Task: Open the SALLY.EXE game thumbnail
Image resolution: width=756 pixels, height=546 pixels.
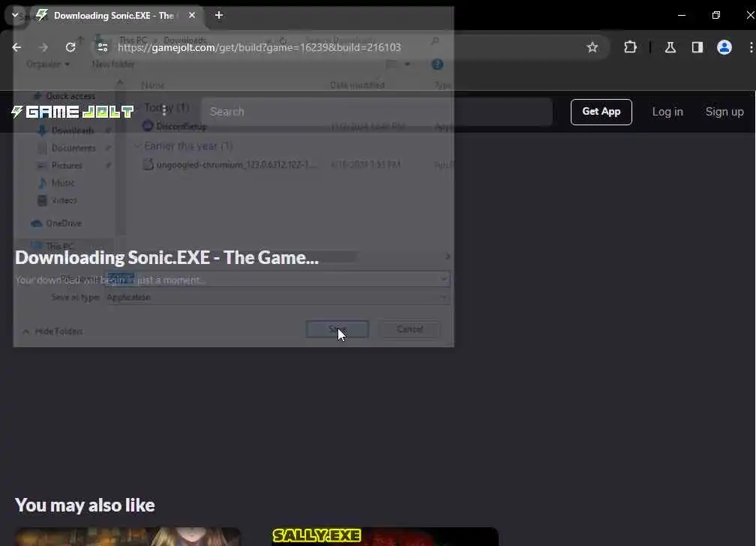Action: click(x=385, y=536)
